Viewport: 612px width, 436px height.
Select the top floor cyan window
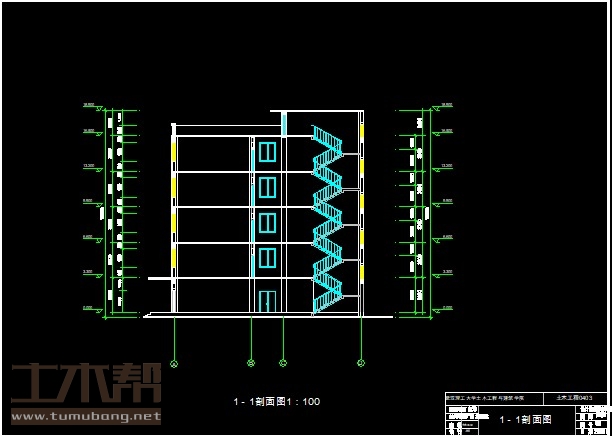(267, 152)
